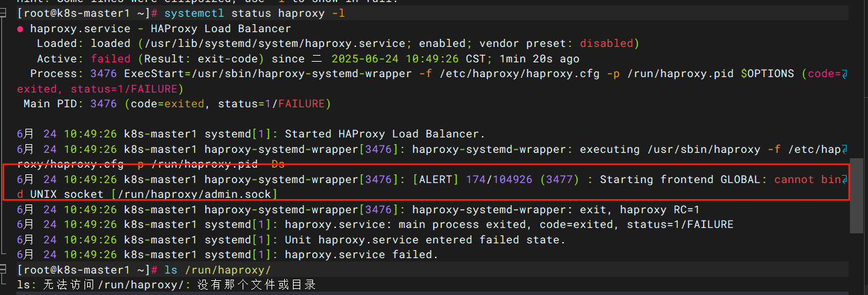Viewport: 868px width, 295px height.
Task: Click '/etc/haproxy/haproxy.cfg' in the Process line
Action: [519, 73]
